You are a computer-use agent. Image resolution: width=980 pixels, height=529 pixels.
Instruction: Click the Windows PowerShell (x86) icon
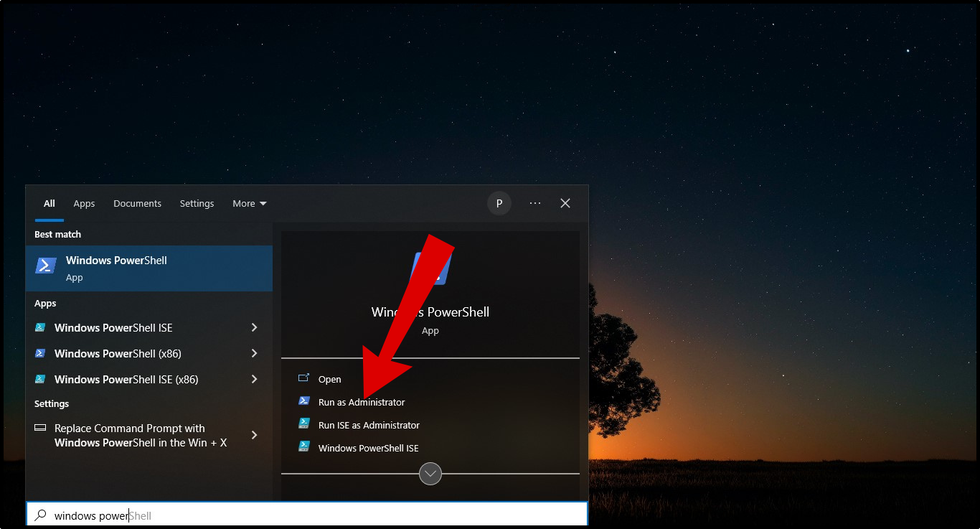tap(40, 353)
